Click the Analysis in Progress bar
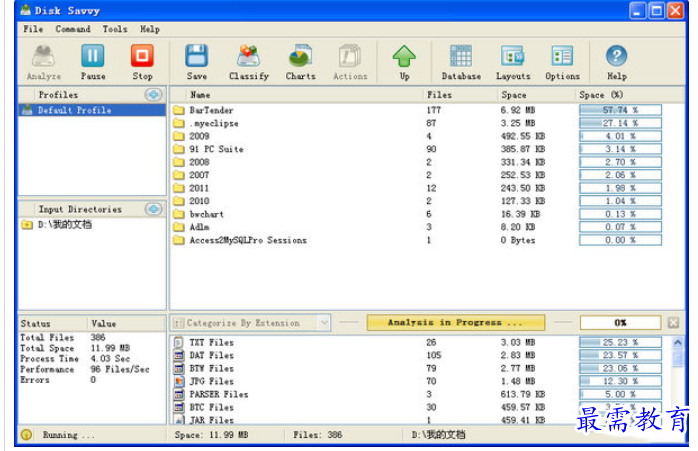The image size is (698, 451). coord(455,322)
